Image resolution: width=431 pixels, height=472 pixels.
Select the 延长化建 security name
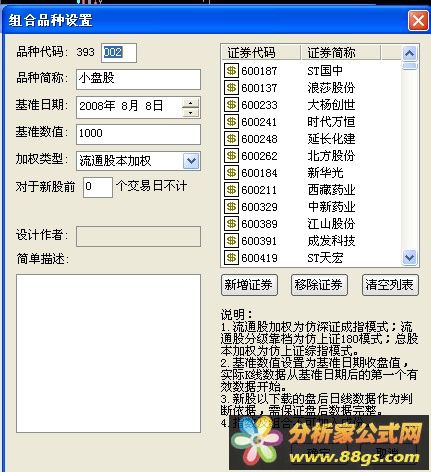331,139
